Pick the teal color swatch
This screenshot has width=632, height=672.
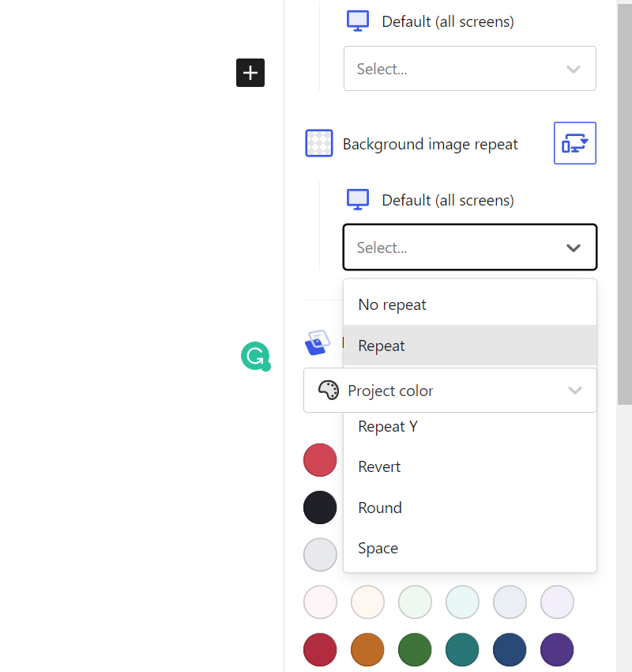pos(462,649)
